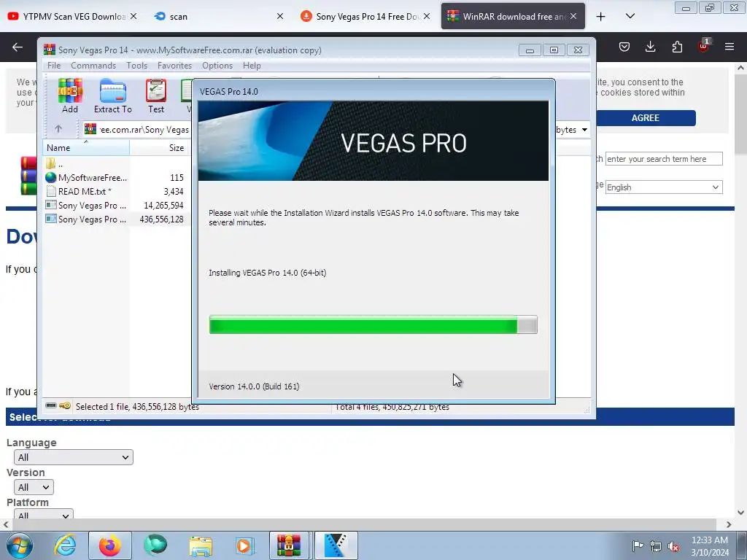747x560 pixels.
Task: Close the WinRAR download browser tab
Action: 573,16
